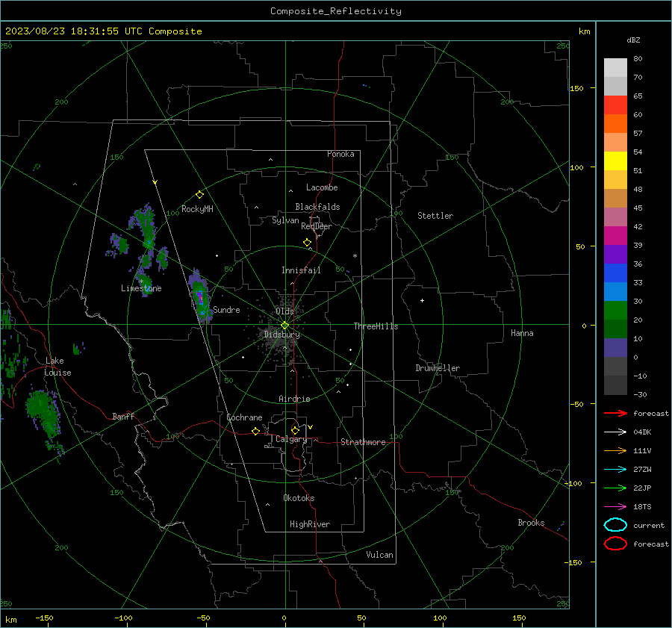Click the HighRiver label
672x628 pixels.
coord(310,524)
